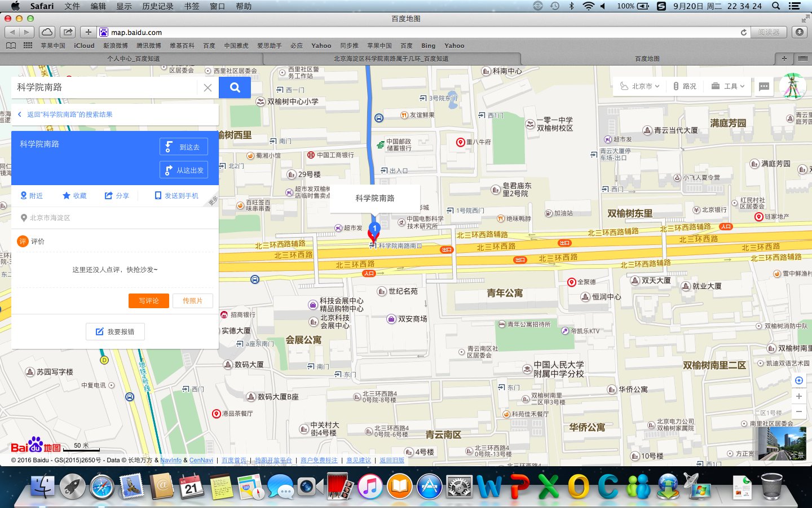This screenshot has height=508, width=812.
Task: Toggle the 路况 traffic conditions display
Action: [x=684, y=86]
